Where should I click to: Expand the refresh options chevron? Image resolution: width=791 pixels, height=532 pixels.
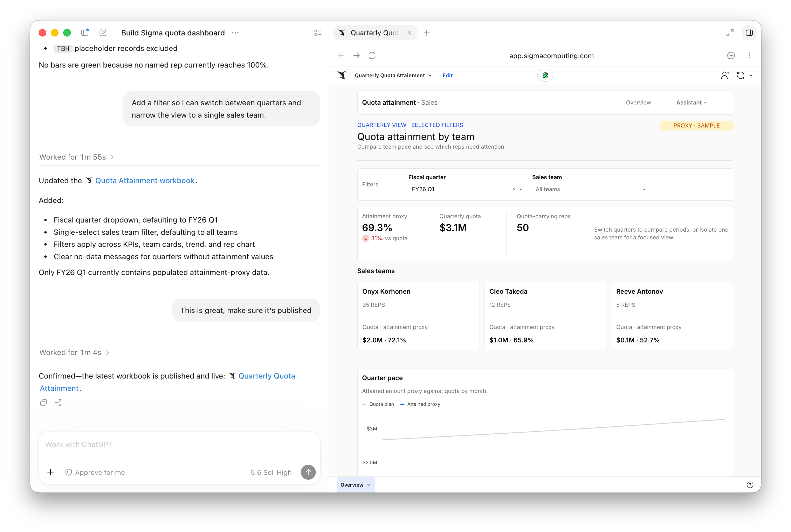(x=751, y=75)
